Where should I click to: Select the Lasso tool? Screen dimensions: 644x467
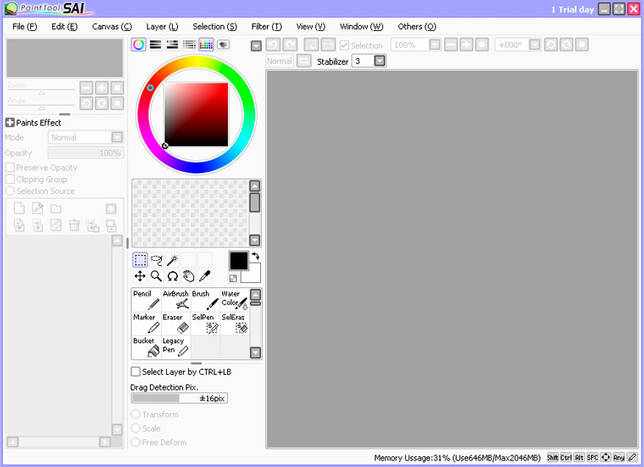tap(156, 260)
